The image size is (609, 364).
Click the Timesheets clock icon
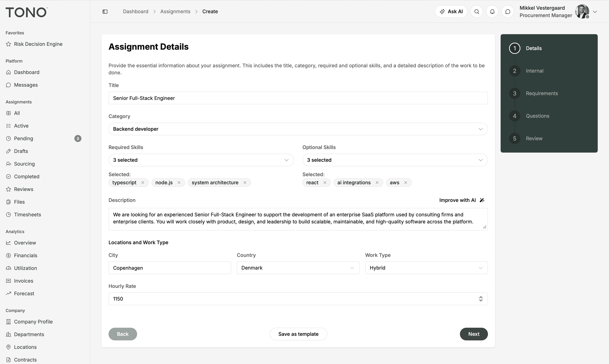coord(9,215)
